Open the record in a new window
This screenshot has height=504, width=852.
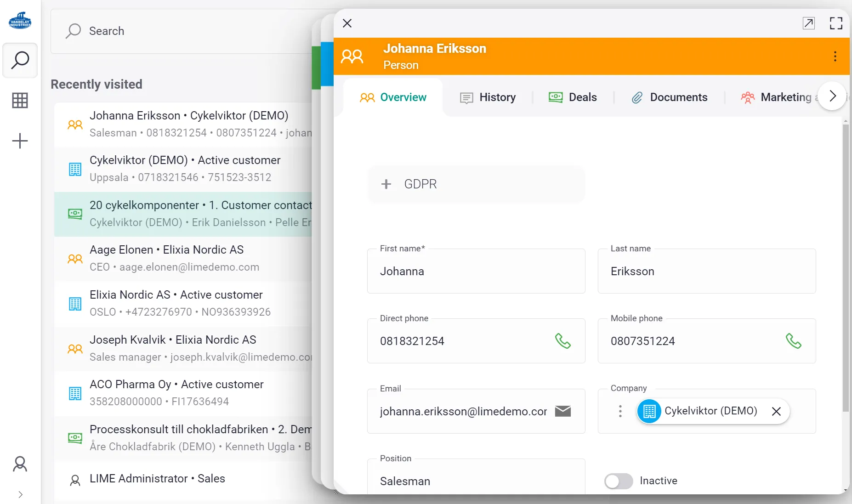tap(808, 23)
